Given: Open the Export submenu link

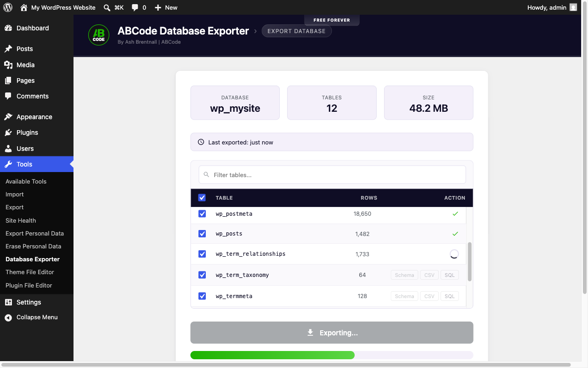Looking at the screenshot, I should [x=15, y=207].
